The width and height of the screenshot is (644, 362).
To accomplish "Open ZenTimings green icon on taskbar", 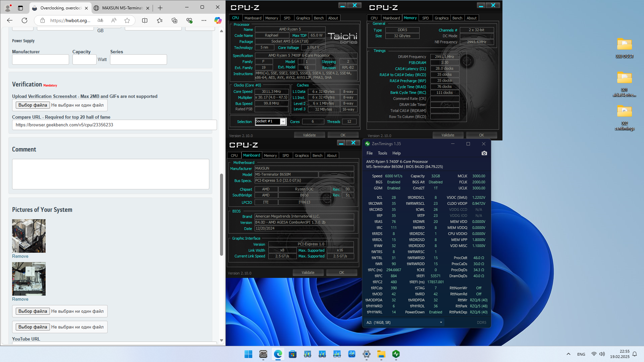I will coord(396,354).
